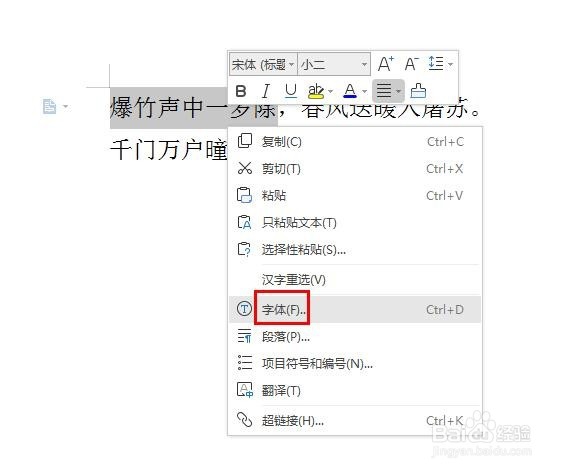Open highlight color dropdown arrow

331,91
